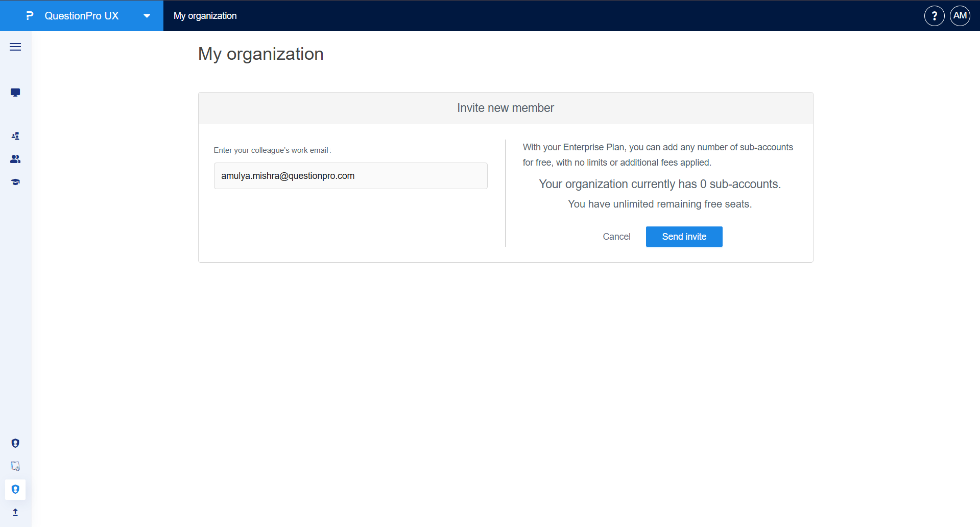Open the academy graduation cap icon
980x527 pixels.
pos(15,182)
